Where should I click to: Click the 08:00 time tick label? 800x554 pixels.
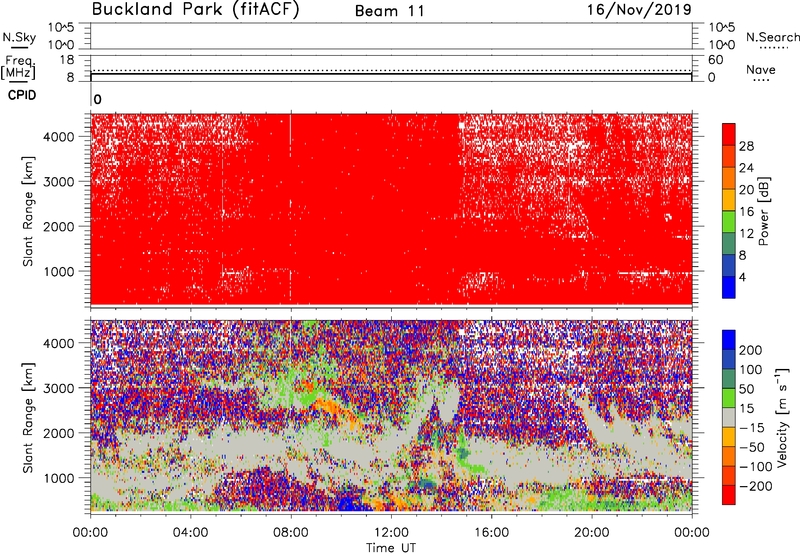click(x=291, y=533)
